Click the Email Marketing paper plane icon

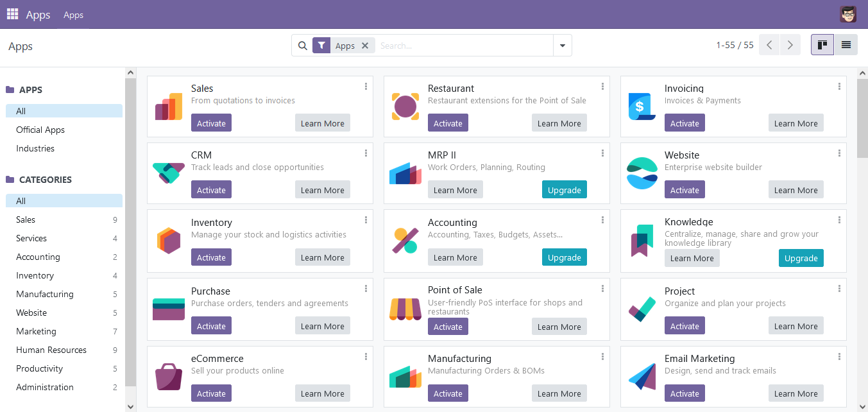click(642, 377)
